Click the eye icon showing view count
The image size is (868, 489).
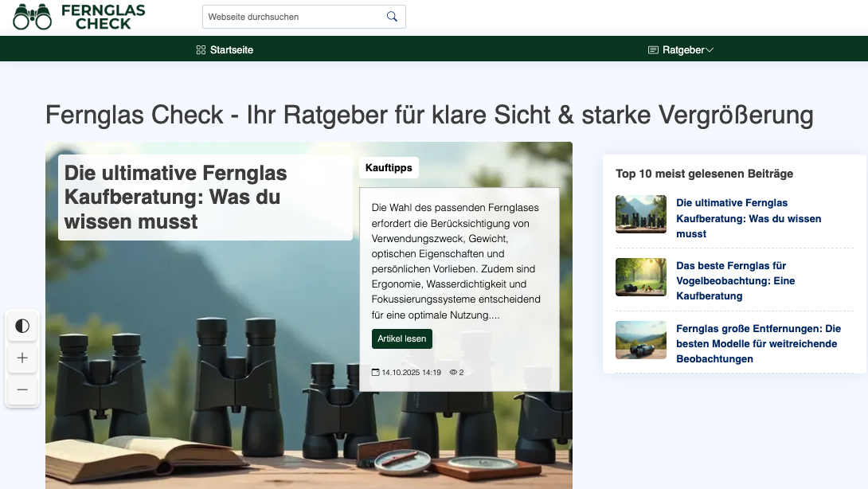(453, 371)
